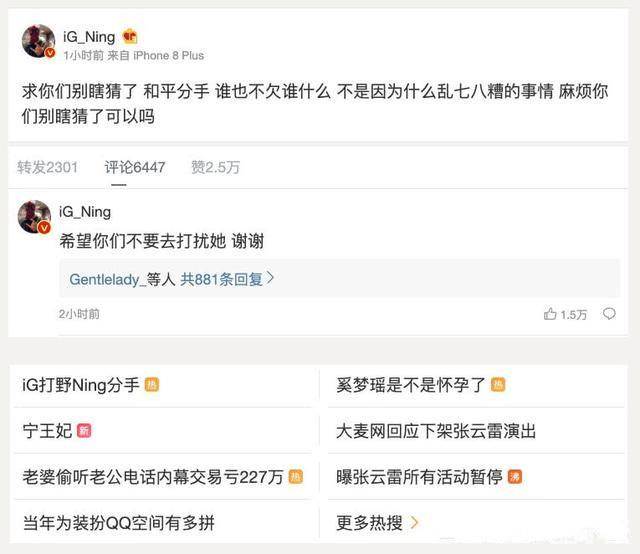Open iG_Ning's avatar in the post header

38,43
